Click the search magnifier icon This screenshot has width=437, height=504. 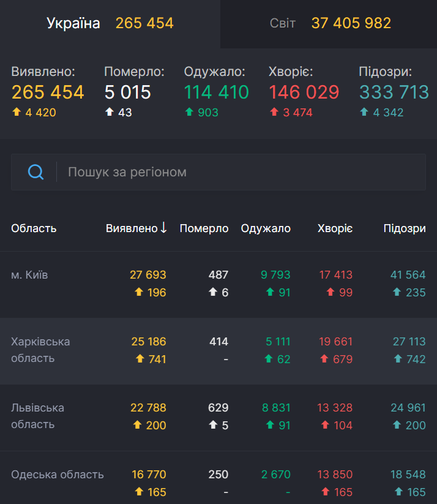pyautogui.click(x=35, y=171)
